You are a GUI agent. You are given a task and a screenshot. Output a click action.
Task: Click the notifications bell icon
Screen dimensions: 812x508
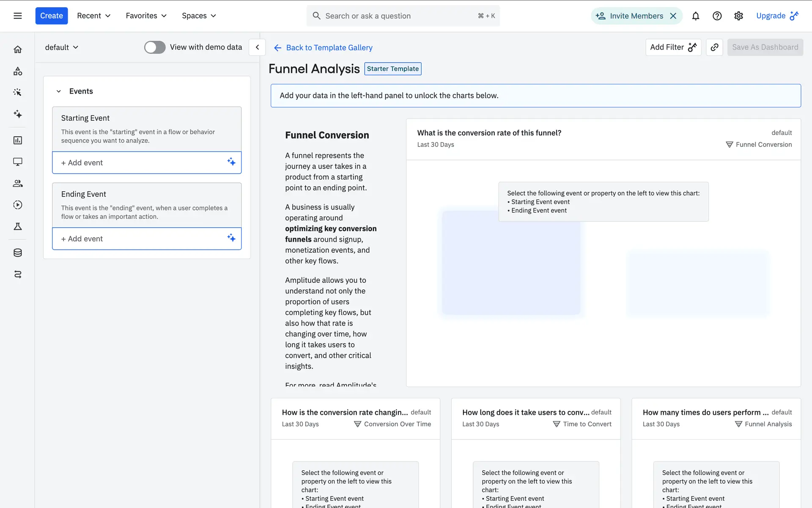click(x=695, y=16)
